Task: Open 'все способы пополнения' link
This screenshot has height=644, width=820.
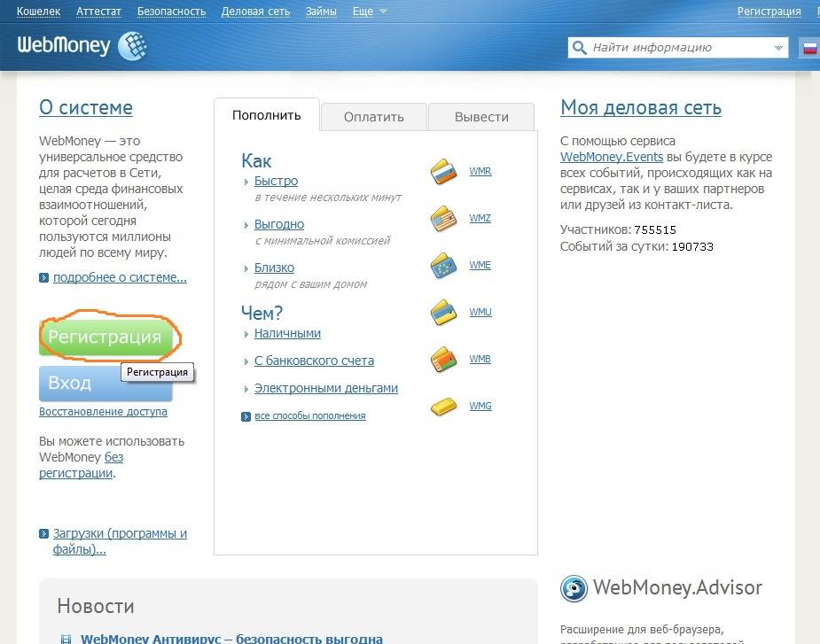Action: pyautogui.click(x=310, y=416)
